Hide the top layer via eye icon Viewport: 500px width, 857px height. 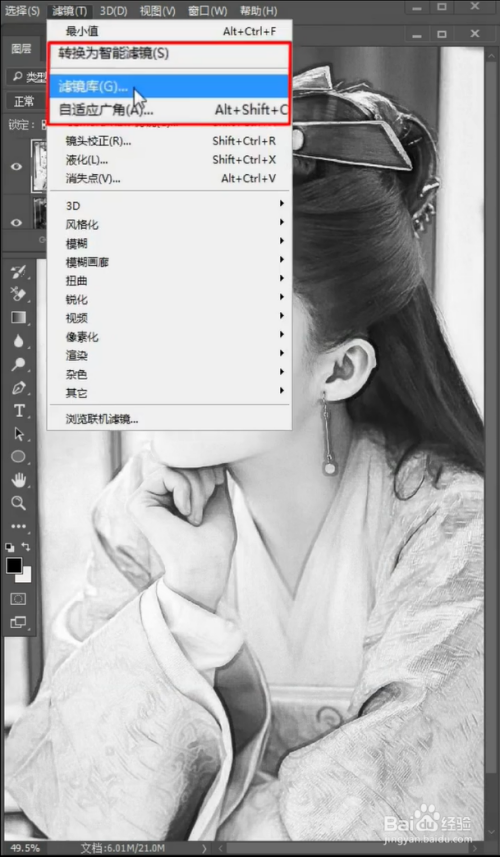[16, 167]
